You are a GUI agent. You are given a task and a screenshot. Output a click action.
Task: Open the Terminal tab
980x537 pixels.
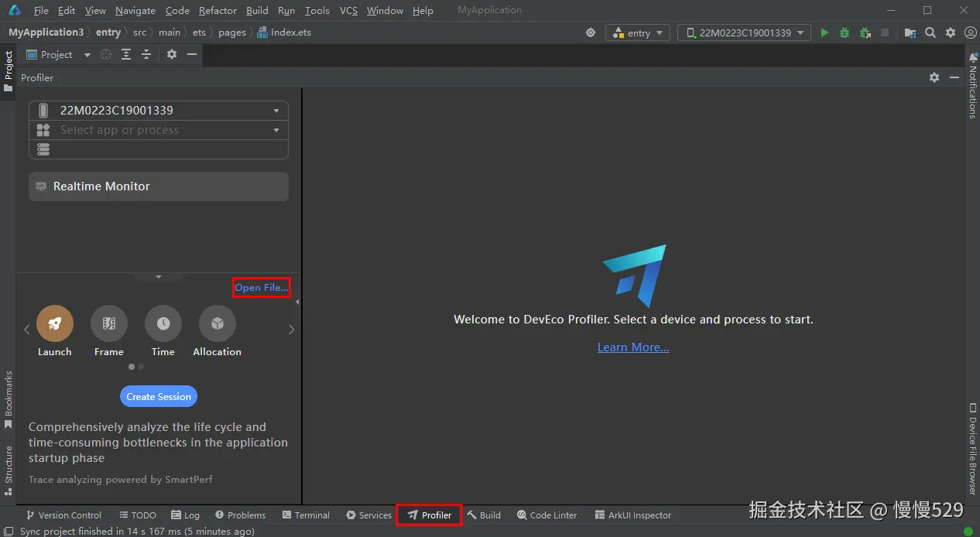[306, 515]
